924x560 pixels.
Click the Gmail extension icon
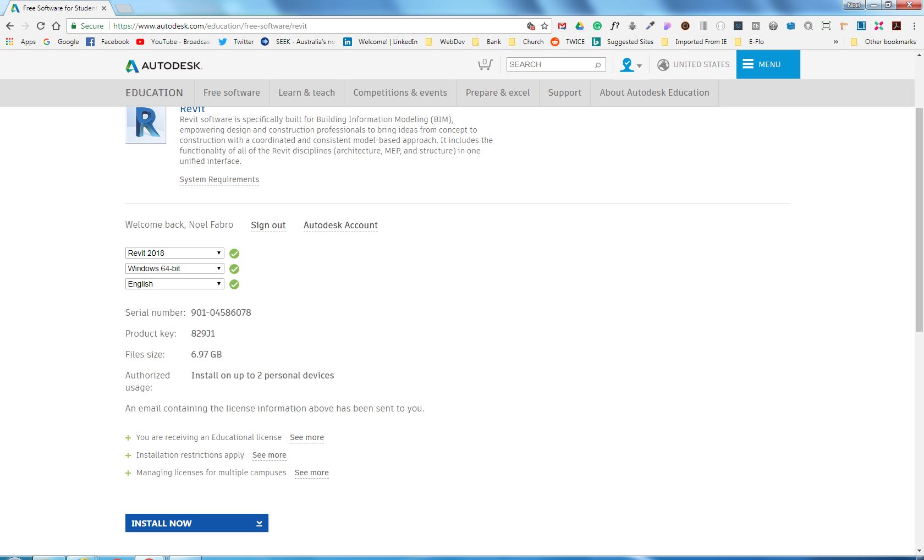click(562, 26)
